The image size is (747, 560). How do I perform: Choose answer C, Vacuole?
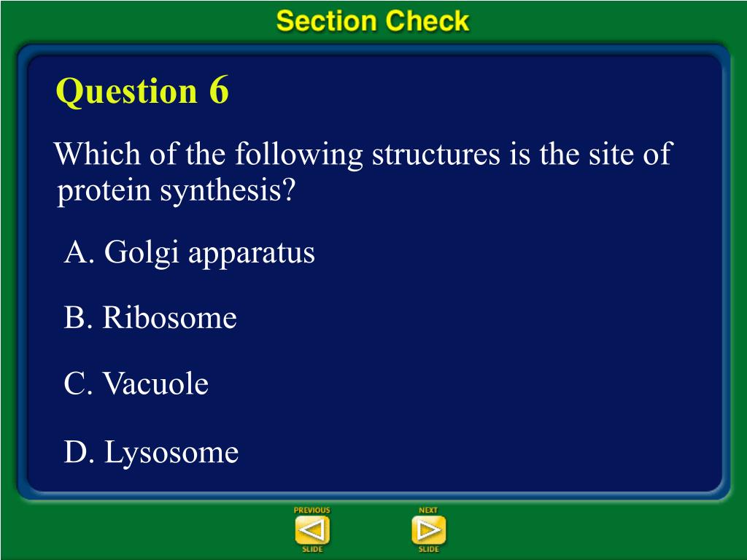point(136,384)
